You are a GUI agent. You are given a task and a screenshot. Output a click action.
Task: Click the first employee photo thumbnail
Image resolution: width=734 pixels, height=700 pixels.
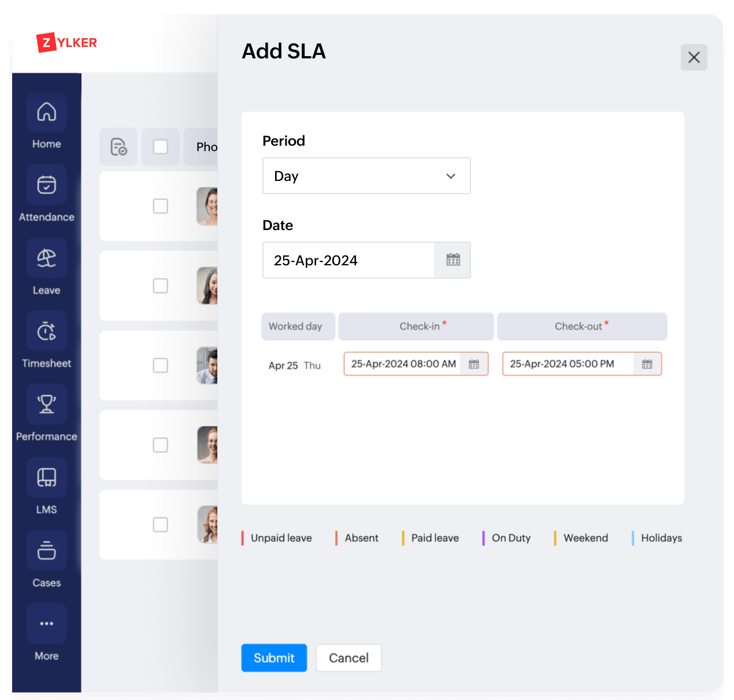tap(207, 206)
